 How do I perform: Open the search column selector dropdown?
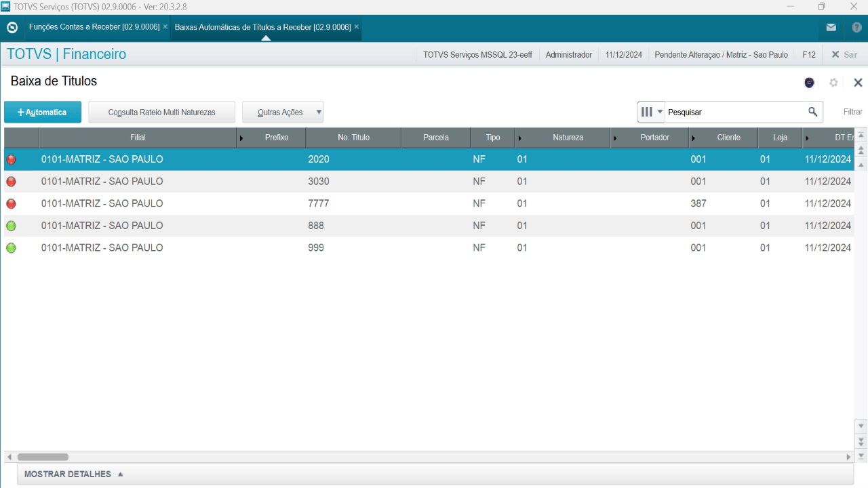pos(651,112)
